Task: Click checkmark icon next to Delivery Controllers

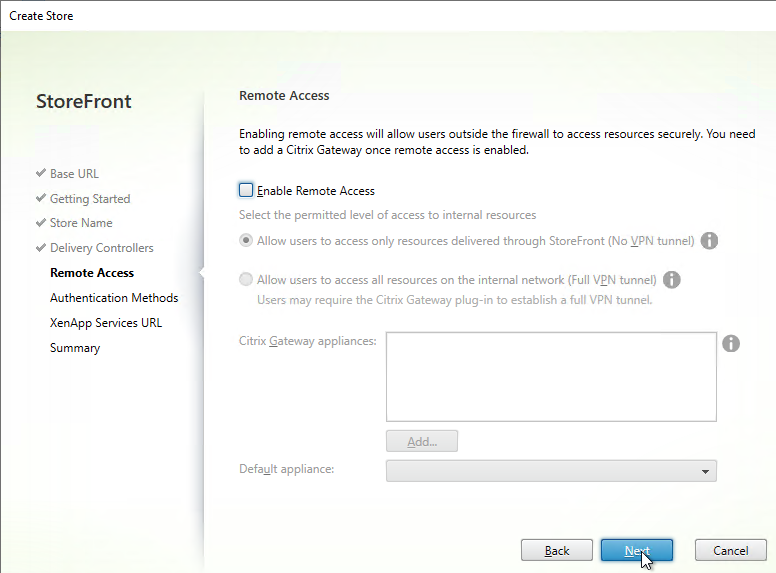Action: [x=41, y=247]
